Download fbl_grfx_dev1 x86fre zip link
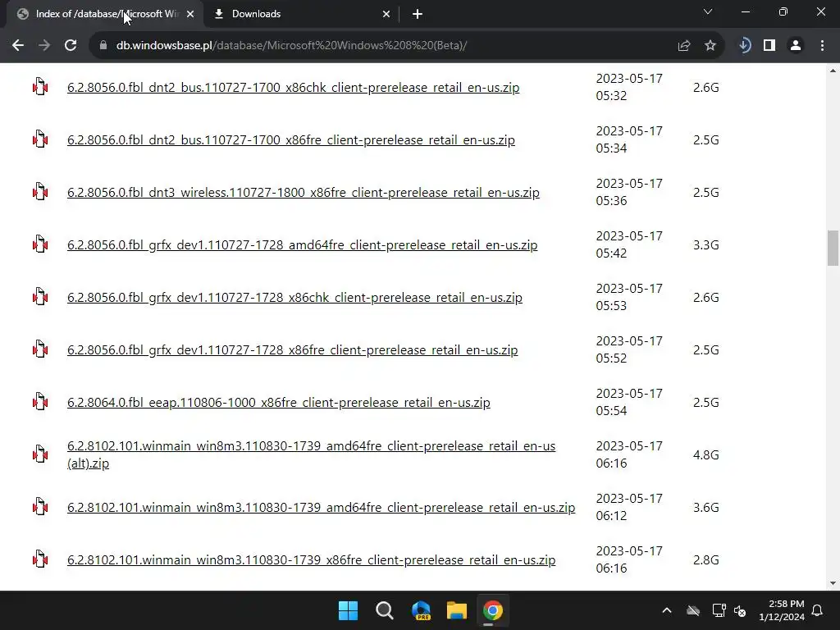This screenshot has width=840, height=630. 293,349
